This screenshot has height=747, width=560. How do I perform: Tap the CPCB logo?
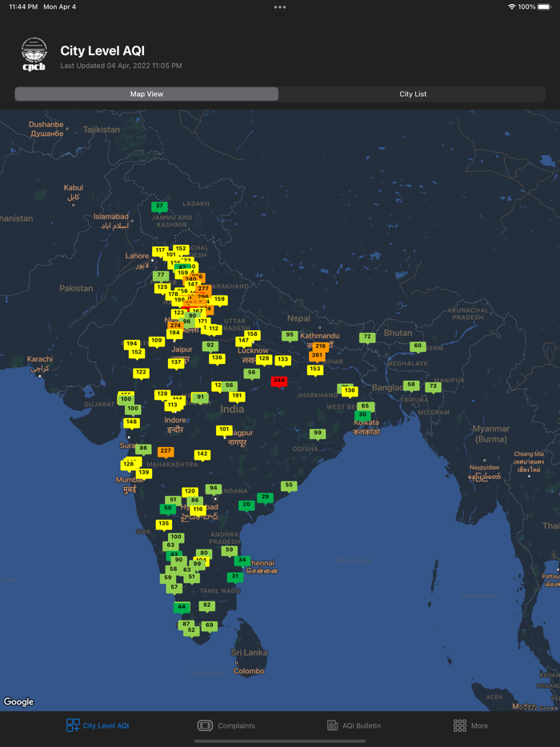coord(34,55)
